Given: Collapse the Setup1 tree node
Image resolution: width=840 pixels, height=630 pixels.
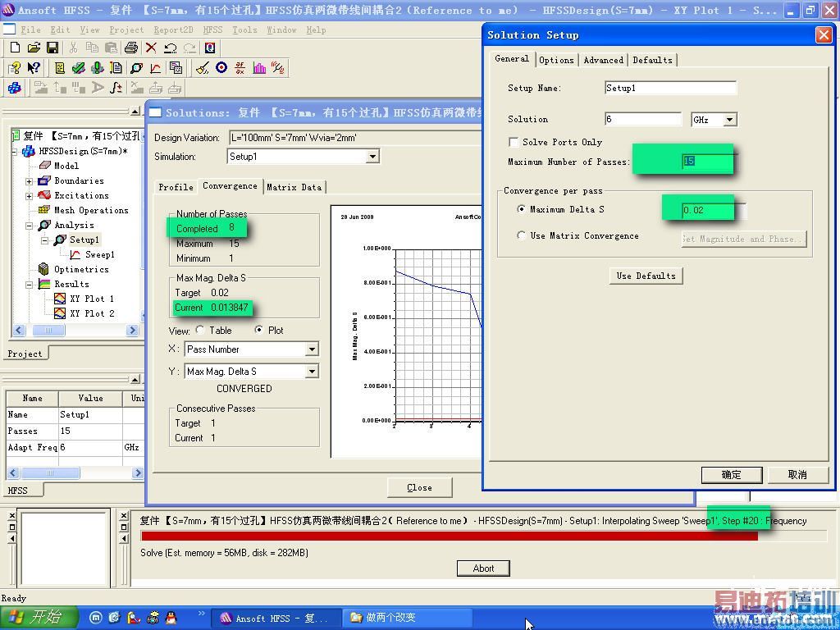Looking at the screenshot, I should 45,240.
